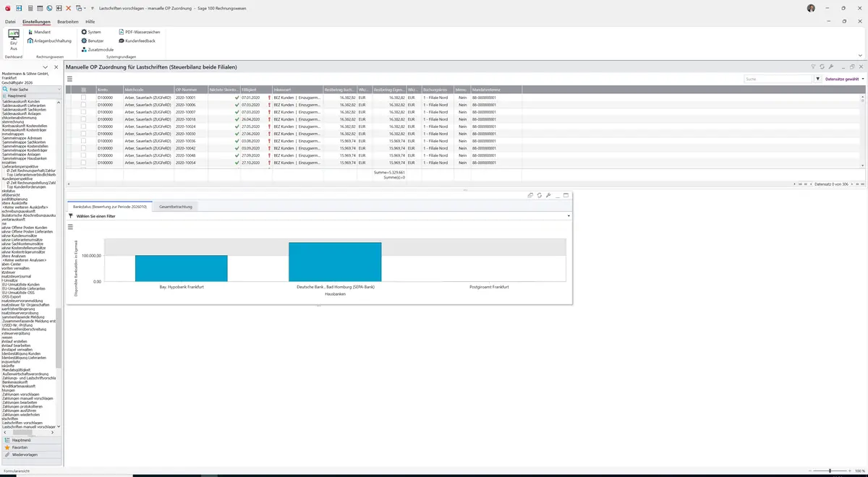Tick the checkbox for OP-Nummer 2020-10054

click(x=83, y=163)
